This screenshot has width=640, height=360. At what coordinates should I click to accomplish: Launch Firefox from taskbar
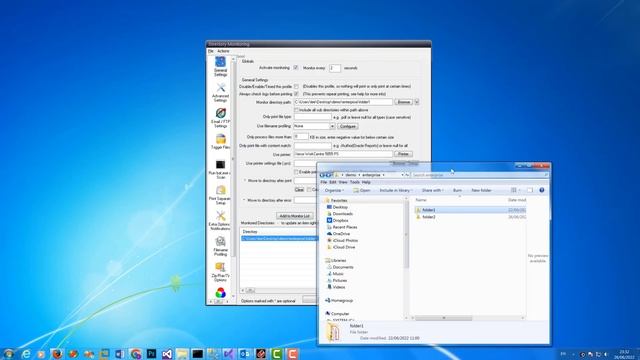(57, 354)
